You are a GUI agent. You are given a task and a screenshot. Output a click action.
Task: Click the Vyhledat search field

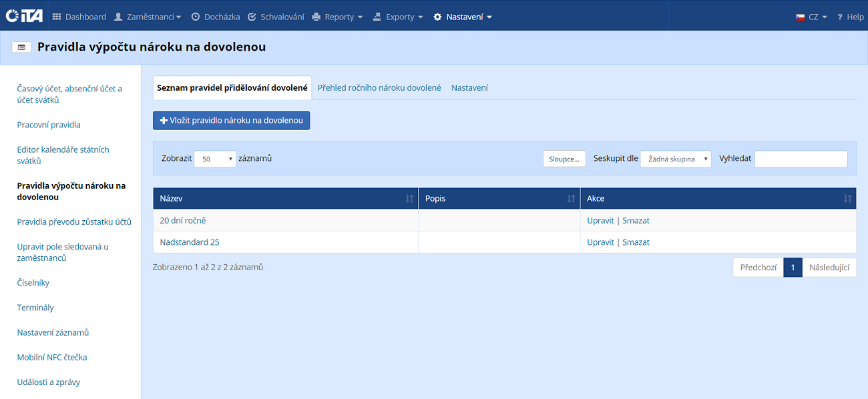click(x=801, y=159)
